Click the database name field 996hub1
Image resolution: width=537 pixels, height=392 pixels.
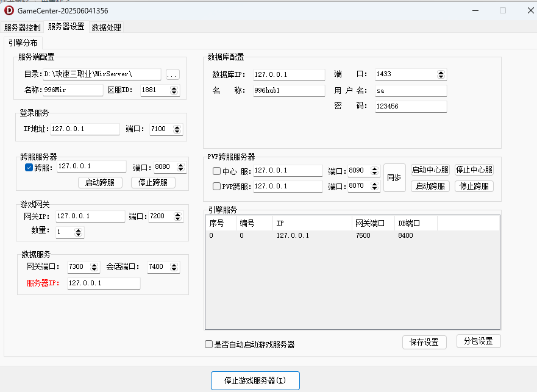click(289, 90)
